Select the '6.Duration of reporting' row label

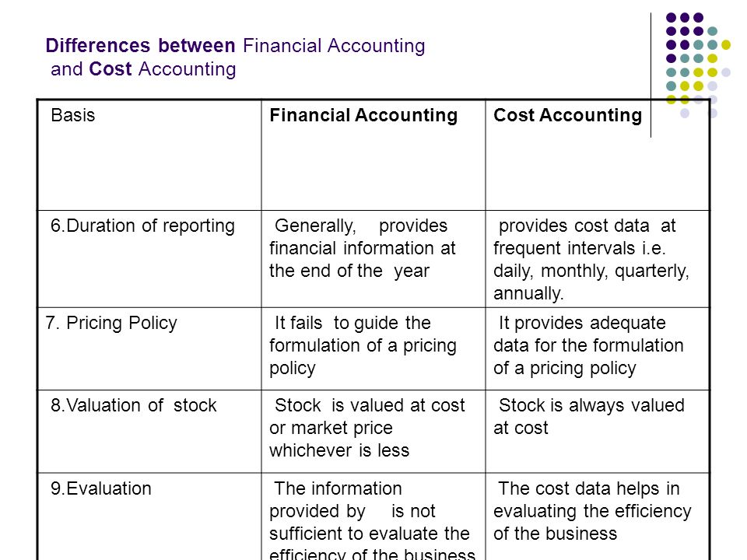[x=149, y=259]
